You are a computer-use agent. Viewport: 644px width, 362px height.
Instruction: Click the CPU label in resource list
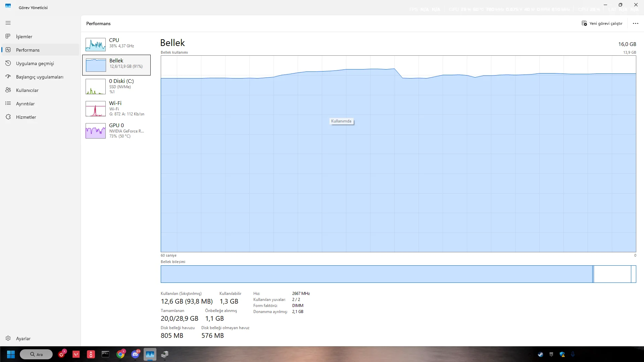pyautogui.click(x=114, y=40)
